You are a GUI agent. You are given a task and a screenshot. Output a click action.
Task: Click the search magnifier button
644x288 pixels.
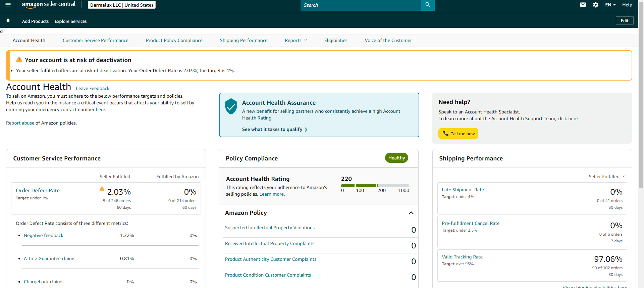(x=428, y=5)
